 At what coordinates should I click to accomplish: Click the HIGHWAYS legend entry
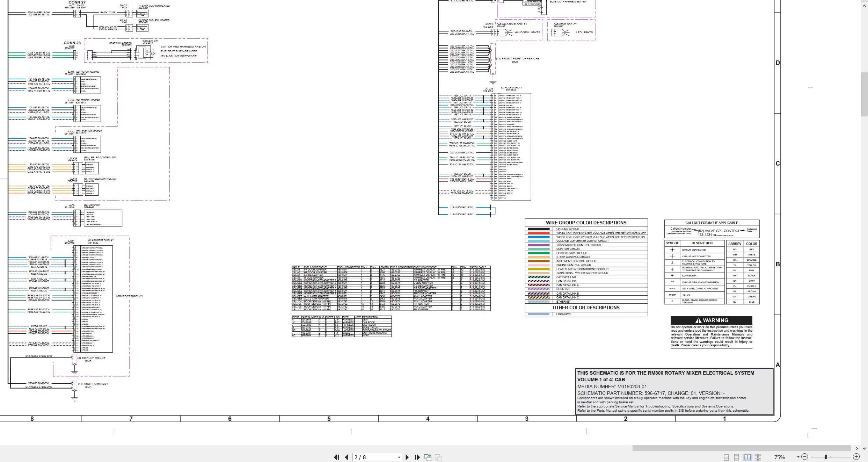click(563, 314)
